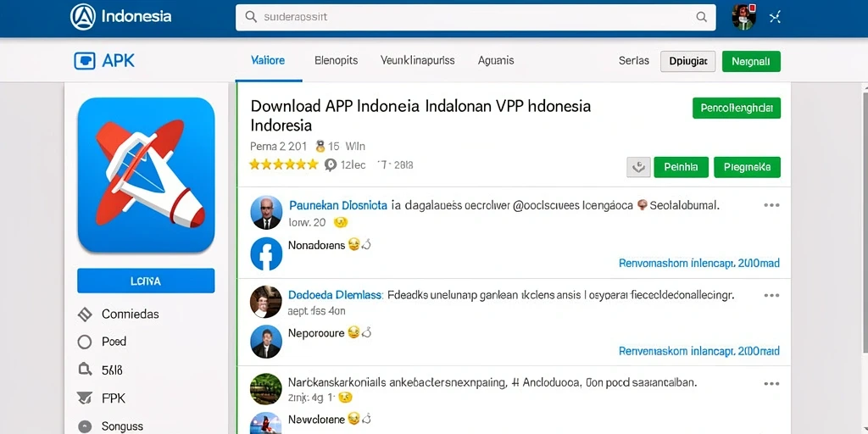
Task: Click the circle icon beside Poed
Action: click(x=84, y=342)
